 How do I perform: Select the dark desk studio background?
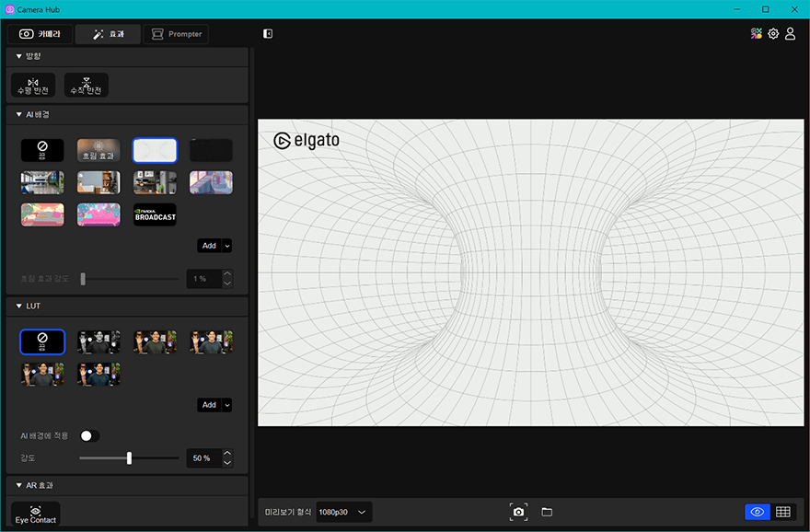pos(155,182)
